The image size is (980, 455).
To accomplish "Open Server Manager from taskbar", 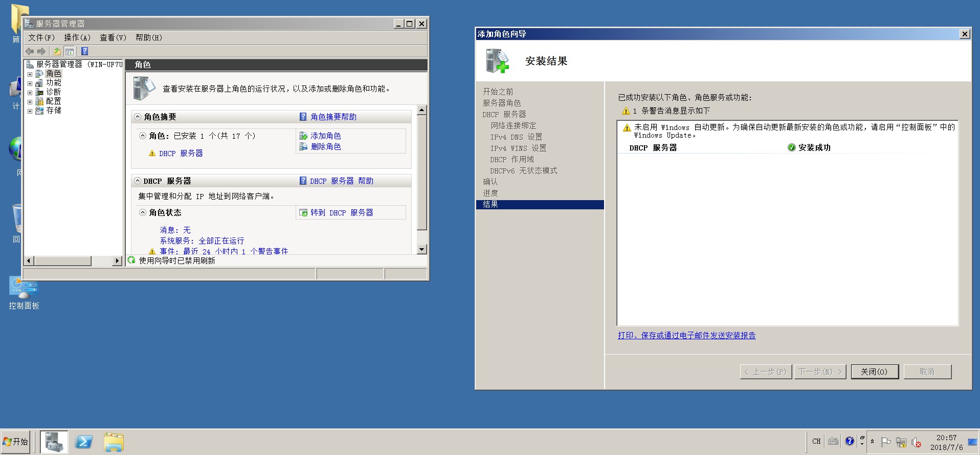I will 54,442.
